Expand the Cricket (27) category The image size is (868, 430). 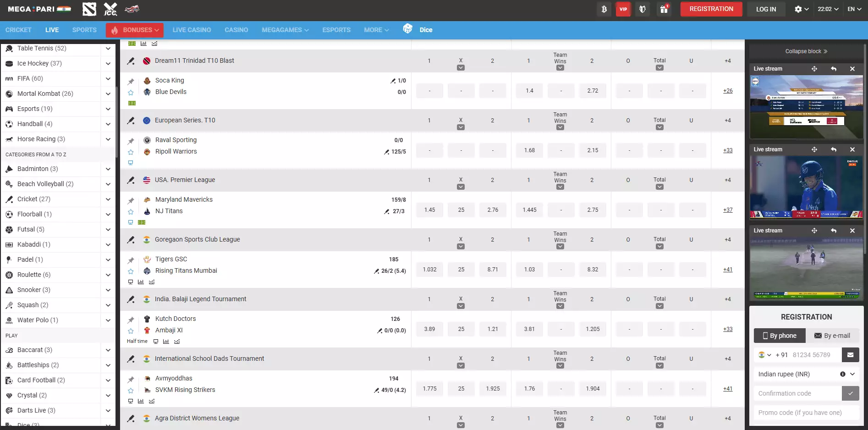coord(108,199)
